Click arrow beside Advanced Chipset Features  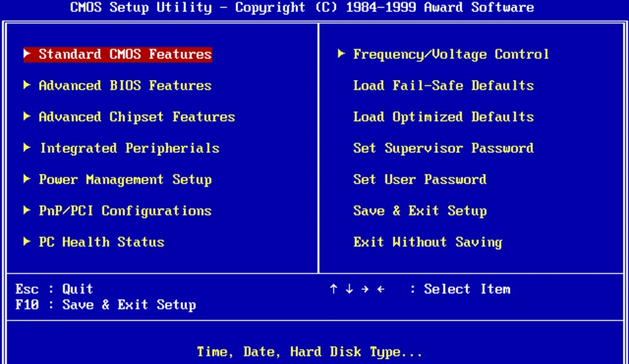pyautogui.click(x=27, y=116)
